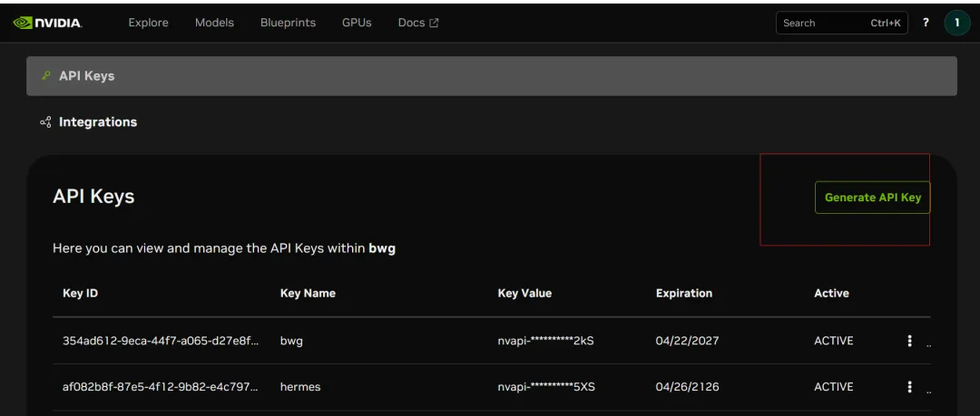Click the key value ending in 2kS
Image resolution: width=980 pixels, height=416 pixels.
(x=545, y=341)
